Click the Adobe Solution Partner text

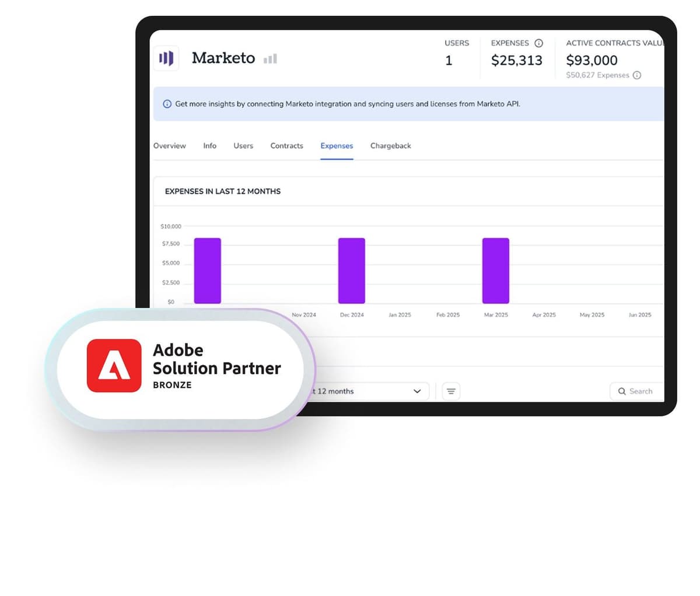click(216, 359)
